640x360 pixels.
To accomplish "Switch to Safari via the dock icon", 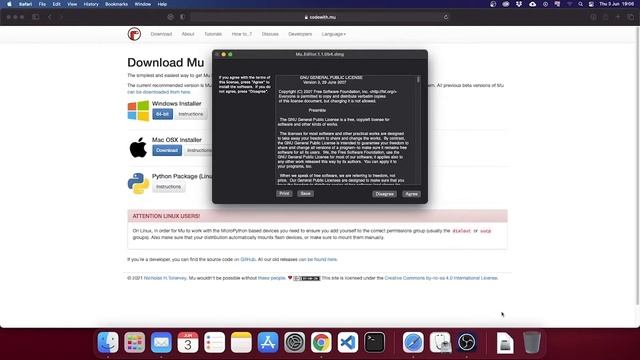I will click(413, 342).
